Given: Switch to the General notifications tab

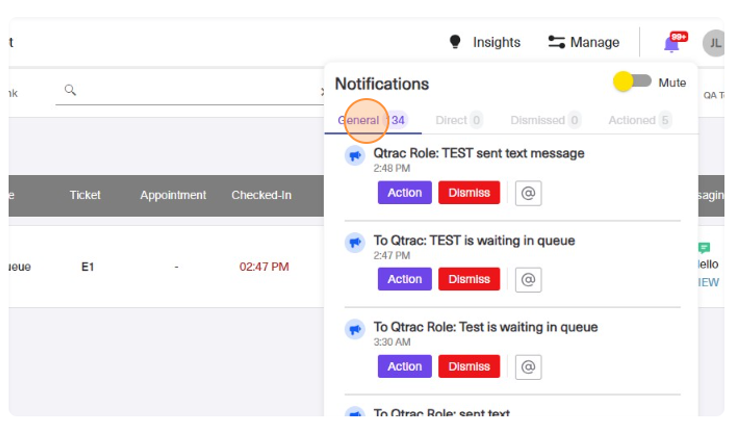Looking at the screenshot, I should tap(359, 120).
